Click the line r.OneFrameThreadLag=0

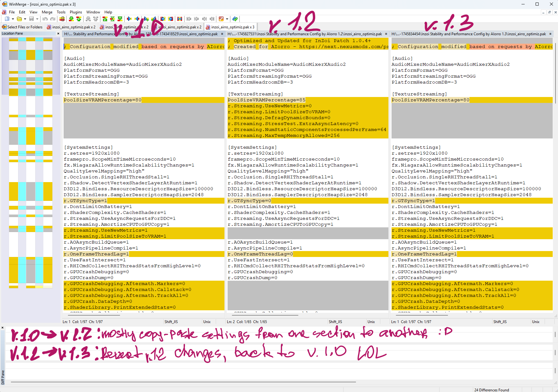(260, 254)
